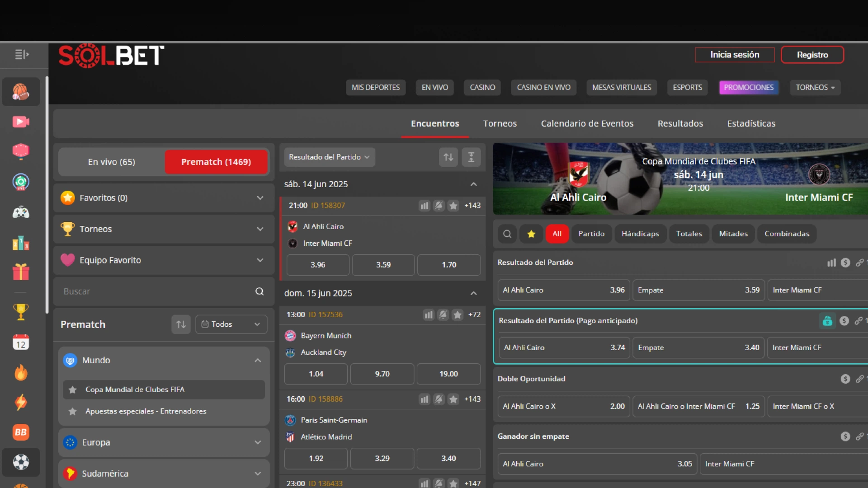Image resolution: width=868 pixels, height=488 pixels.
Task: Expand the Sudamérica region group
Action: click(164, 474)
